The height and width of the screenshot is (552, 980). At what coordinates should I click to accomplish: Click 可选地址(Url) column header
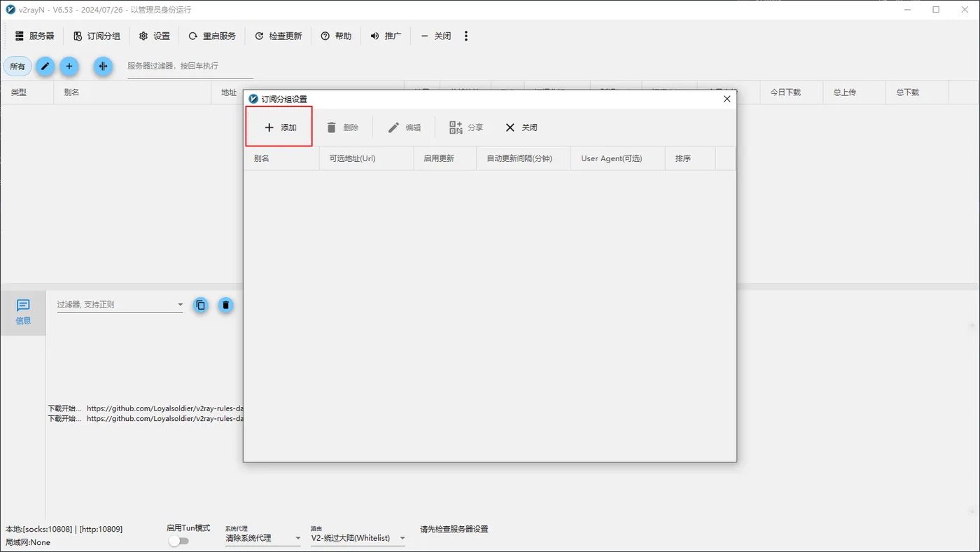(x=366, y=158)
